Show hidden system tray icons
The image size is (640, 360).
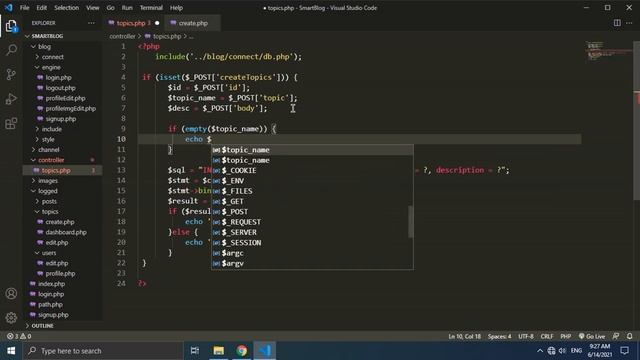(540, 351)
